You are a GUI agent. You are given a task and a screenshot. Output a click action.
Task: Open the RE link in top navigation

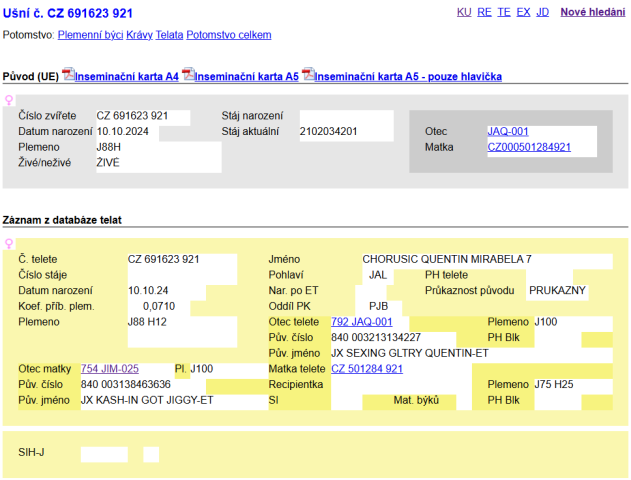pos(484,12)
